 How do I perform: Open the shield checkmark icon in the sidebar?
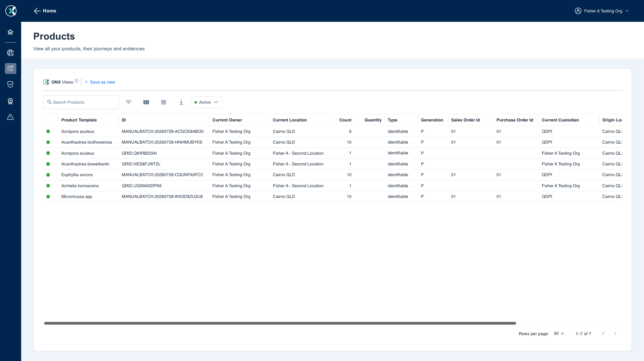pyautogui.click(x=10, y=84)
